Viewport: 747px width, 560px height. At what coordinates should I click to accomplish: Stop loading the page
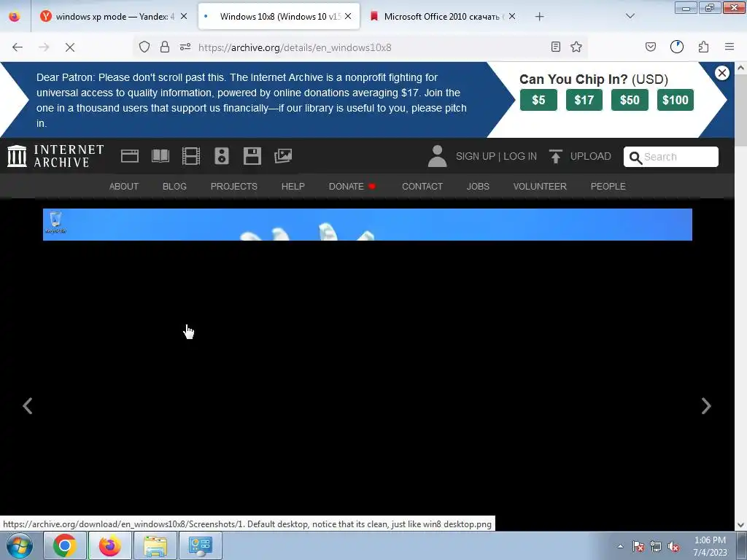70,47
